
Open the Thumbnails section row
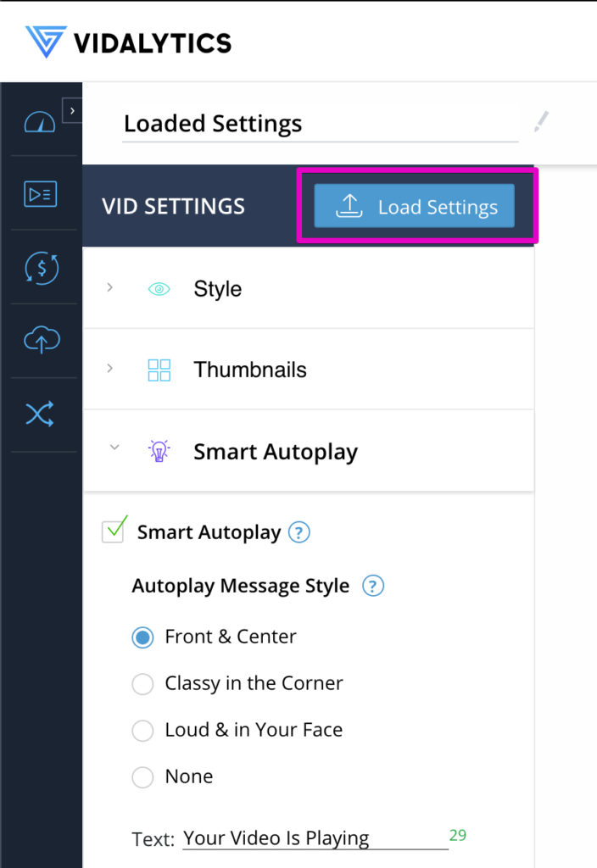point(309,370)
